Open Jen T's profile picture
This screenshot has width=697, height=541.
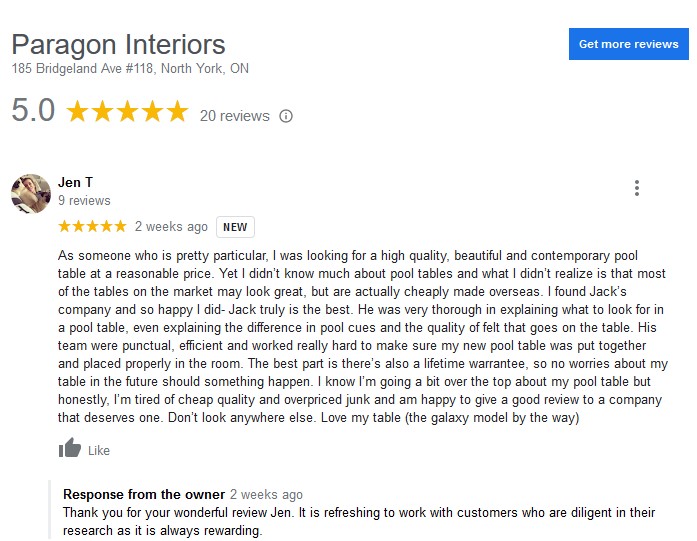click(31, 193)
